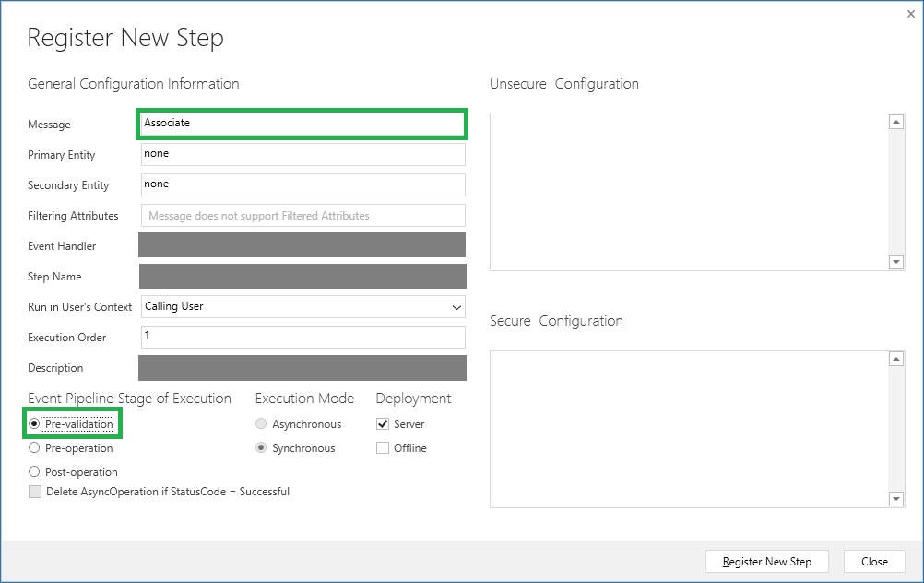Click the Secondary Entity field
Screen dimensions: 924x583
(302, 184)
